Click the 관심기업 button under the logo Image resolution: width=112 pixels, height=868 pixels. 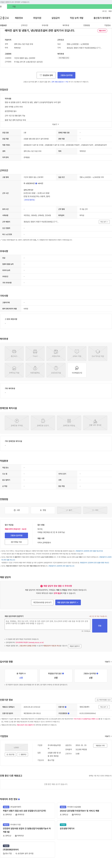10,754
